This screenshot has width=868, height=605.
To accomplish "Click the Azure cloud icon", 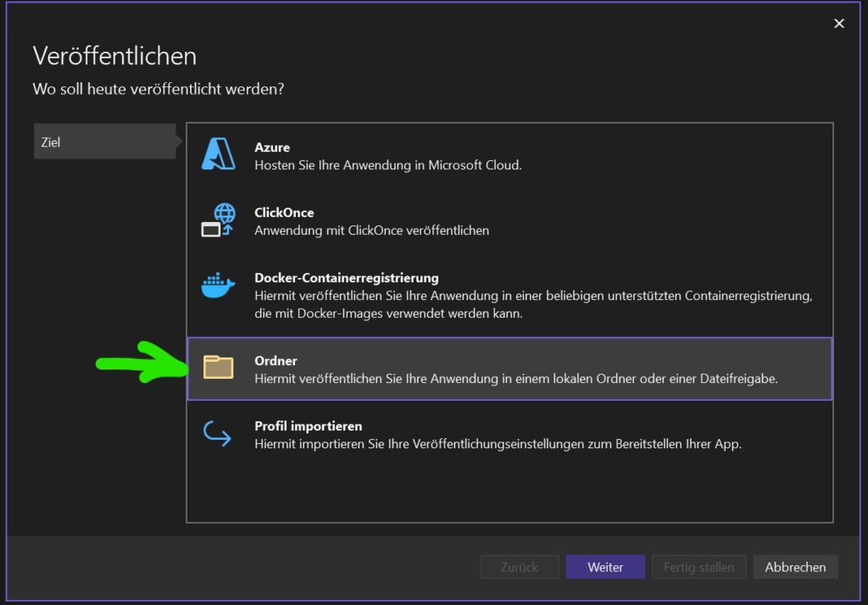I will pyautogui.click(x=218, y=155).
